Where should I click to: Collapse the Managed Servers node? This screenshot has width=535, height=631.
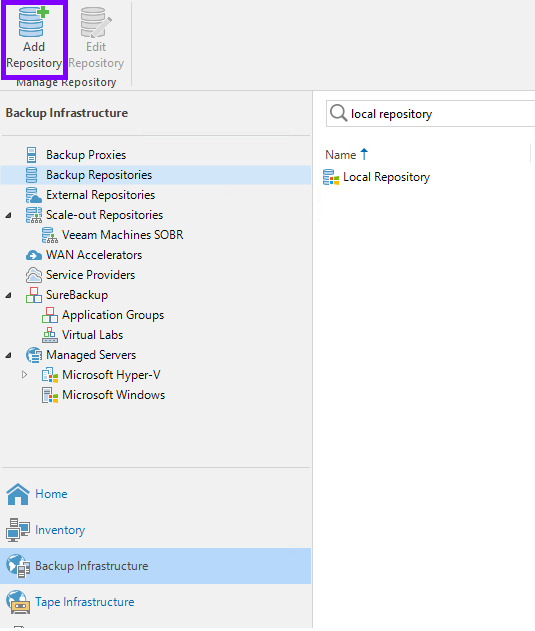click(x=8, y=355)
